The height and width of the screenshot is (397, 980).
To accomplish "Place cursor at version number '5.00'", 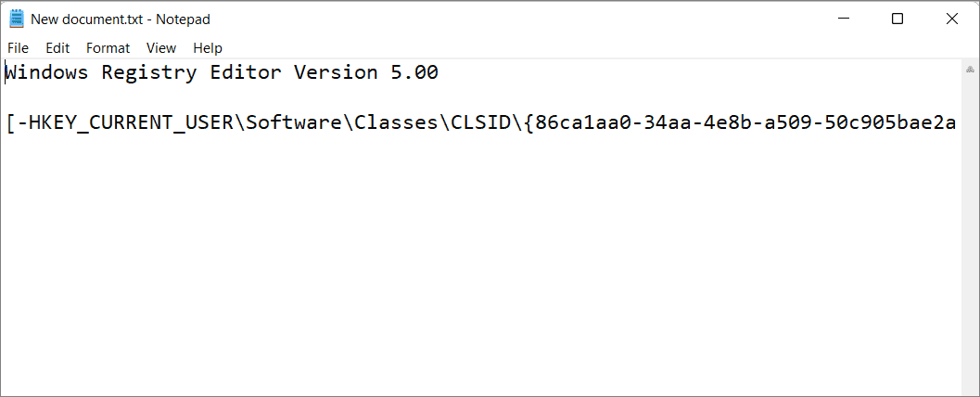I will (414, 72).
